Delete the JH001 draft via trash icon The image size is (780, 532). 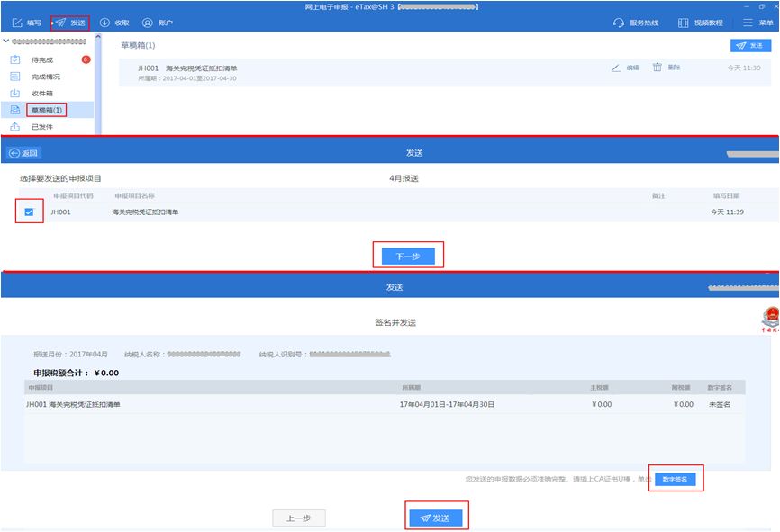click(658, 68)
